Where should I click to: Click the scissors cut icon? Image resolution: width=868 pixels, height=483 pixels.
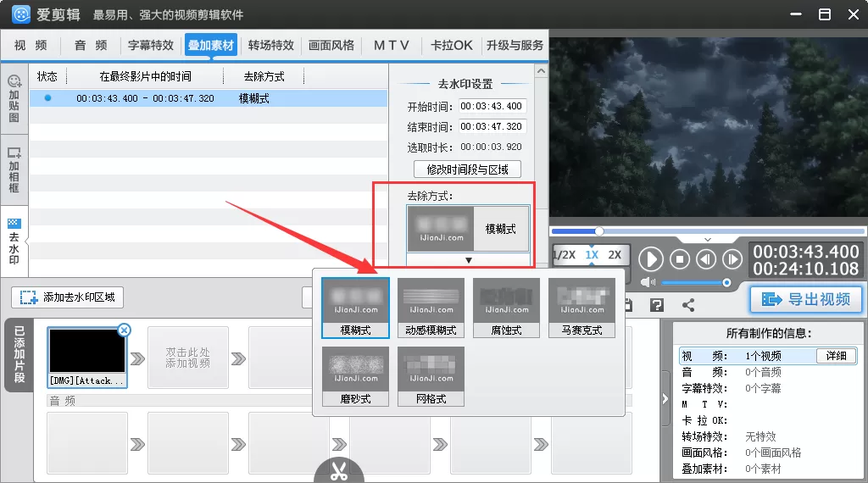coord(339,470)
